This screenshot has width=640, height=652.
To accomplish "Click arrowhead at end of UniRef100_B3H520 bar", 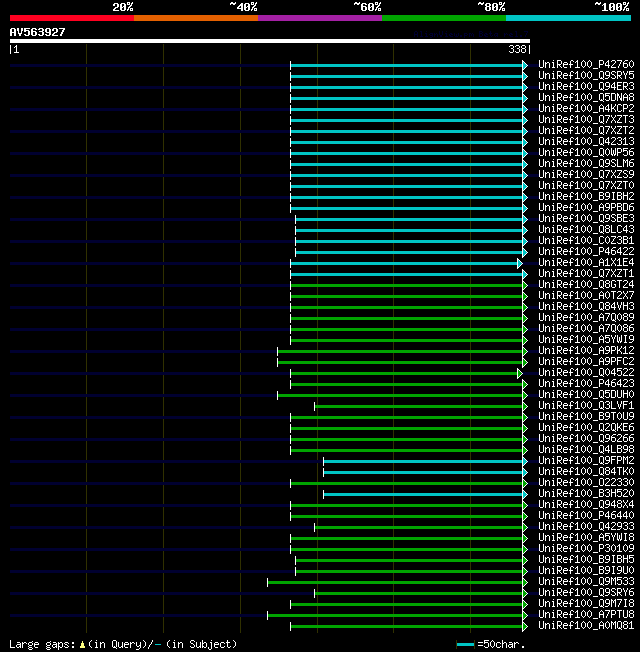I will pyautogui.click(x=525, y=494).
